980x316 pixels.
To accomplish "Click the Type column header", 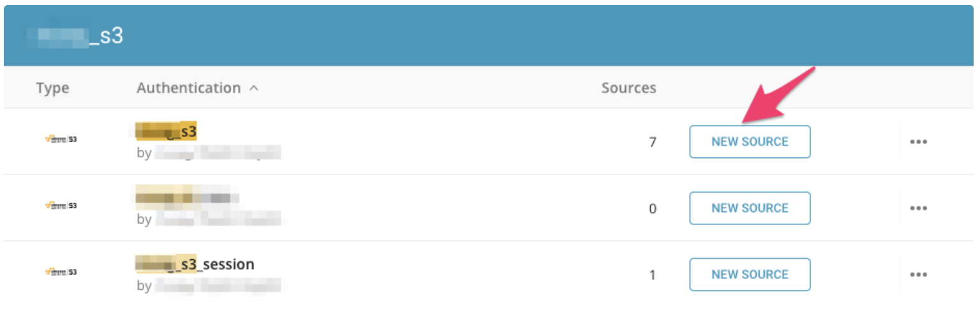I will (52, 88).
